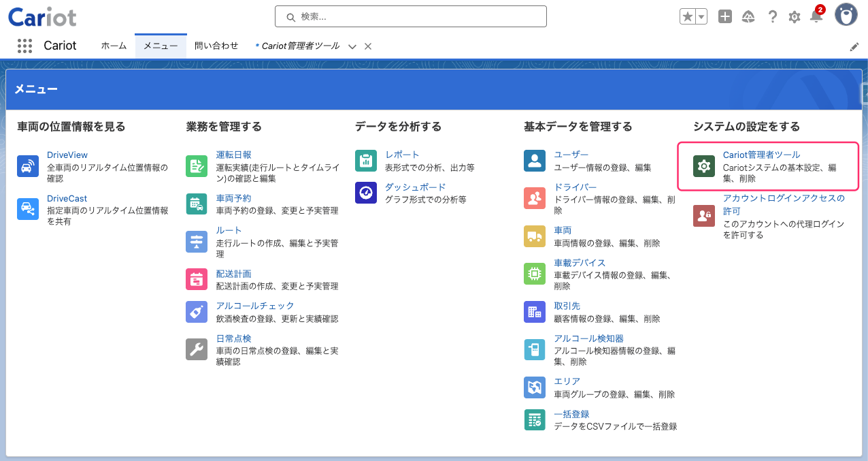
Task: Click the 取引先 building icon
Action: pyautogui.click(x=535, y=312)
